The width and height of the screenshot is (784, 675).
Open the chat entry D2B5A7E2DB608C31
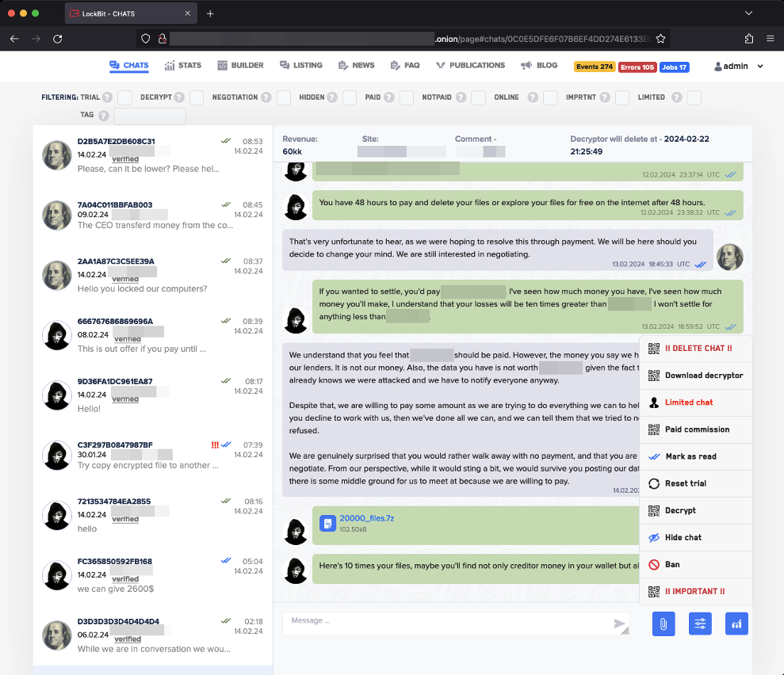click(151, 154)
